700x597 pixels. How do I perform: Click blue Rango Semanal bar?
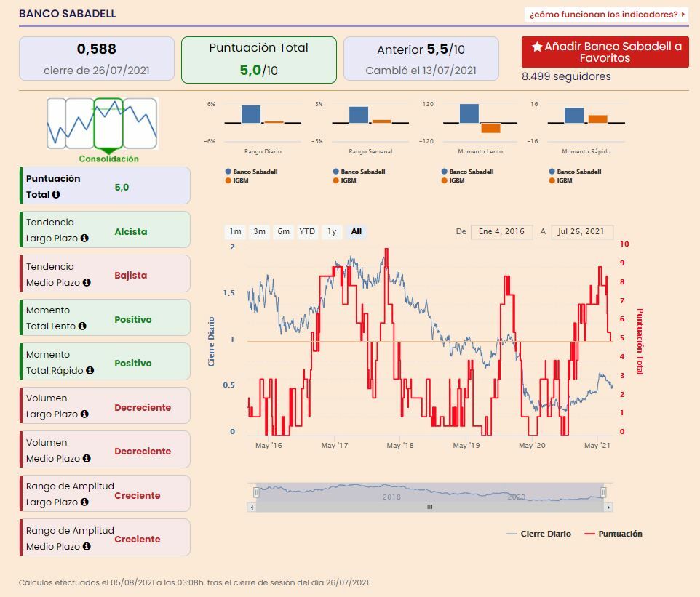coord(359,115)
